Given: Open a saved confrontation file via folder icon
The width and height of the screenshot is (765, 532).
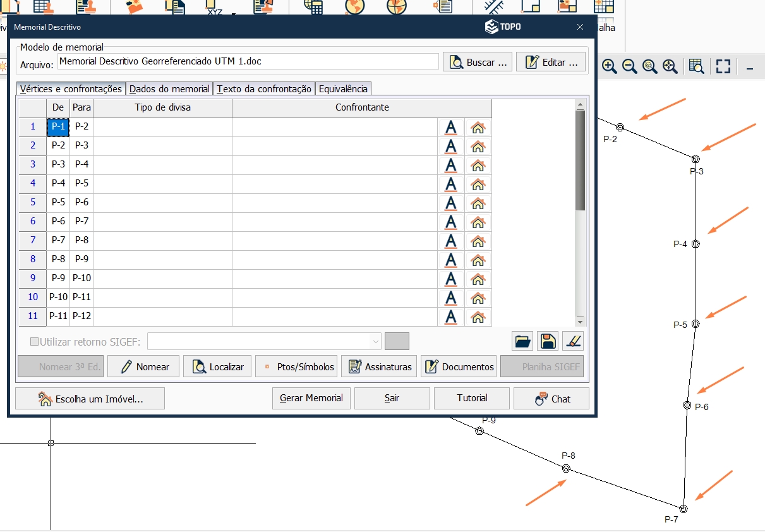Looking at the screenshot, I should (x=522, y=341).
